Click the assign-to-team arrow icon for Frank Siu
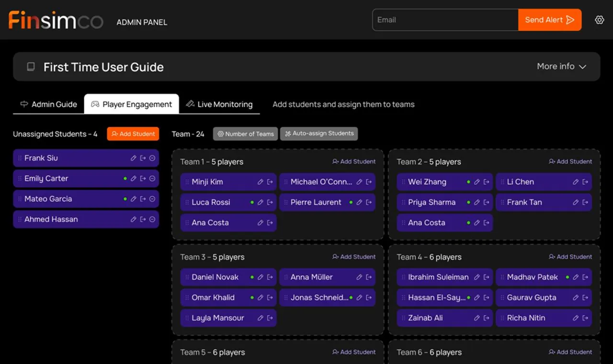Screen dimensions: 613x364 143,158
